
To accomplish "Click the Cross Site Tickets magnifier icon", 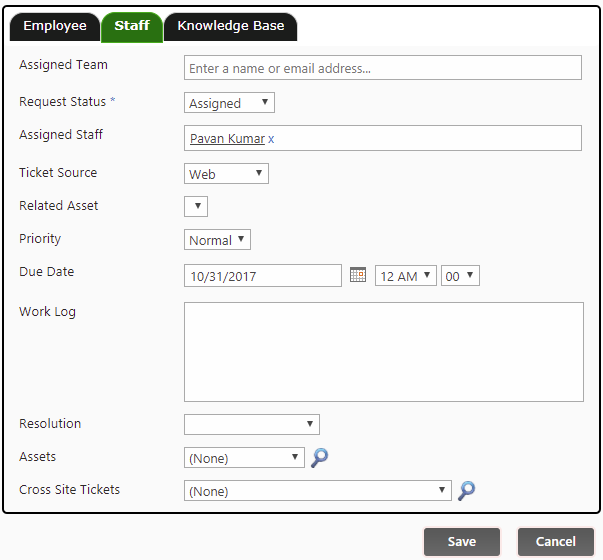I will [466, 490].
